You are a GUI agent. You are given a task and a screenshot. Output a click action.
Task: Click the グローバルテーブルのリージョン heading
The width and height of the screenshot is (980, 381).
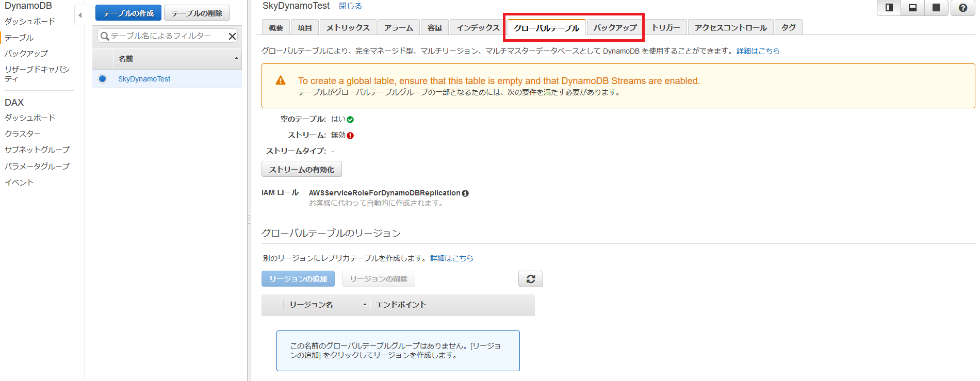click(x=331, y=233)
